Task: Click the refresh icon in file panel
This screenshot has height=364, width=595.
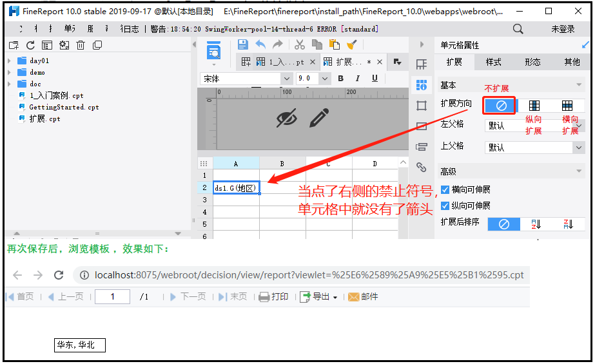Action: [30, 45]
